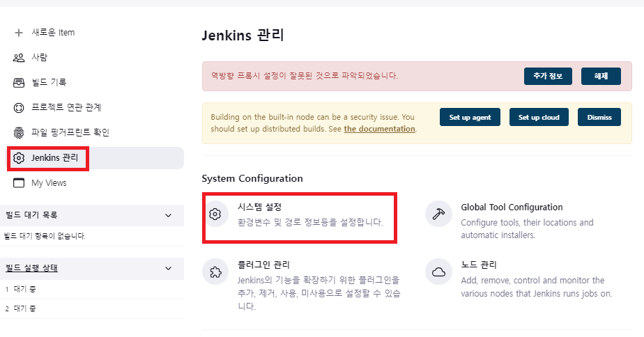Click the cloud icon for 노드 관리
This screenshot has height=337, width=644.
[438, 272]
